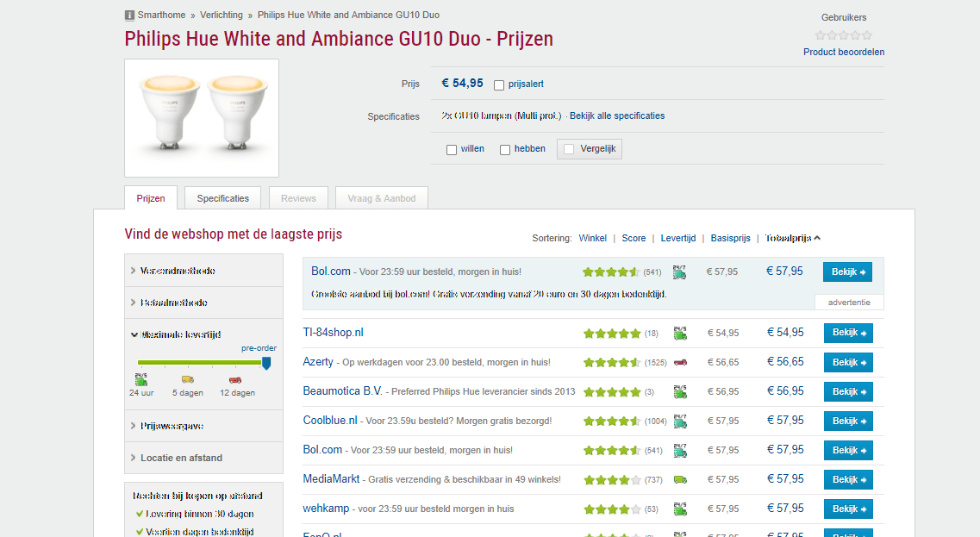The height and width of the screenshot is (537, 980).
Task: Open the Specificaties tab
Action: [x=223, y=198]
